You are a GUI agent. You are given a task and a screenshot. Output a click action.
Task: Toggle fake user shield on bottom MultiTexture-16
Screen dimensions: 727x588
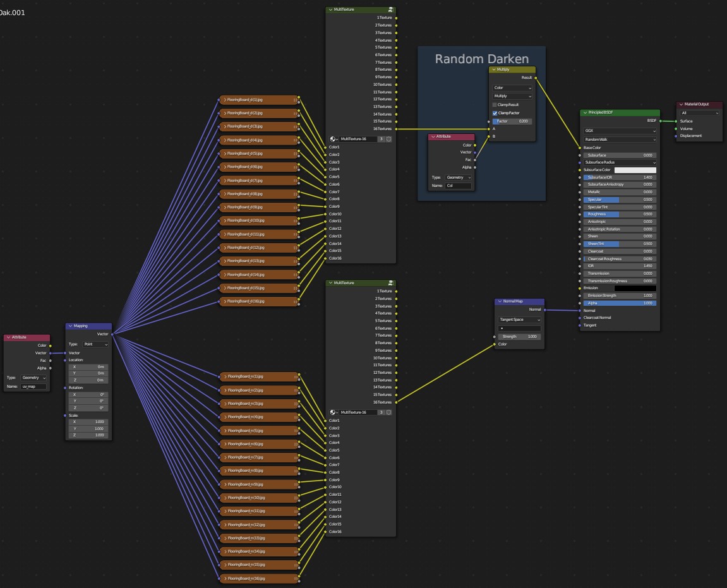389,412
